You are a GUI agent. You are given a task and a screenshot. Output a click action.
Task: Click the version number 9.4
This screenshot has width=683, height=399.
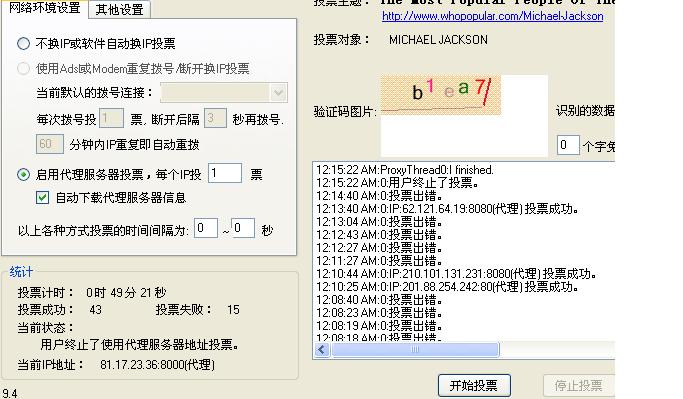pos(10,394)
